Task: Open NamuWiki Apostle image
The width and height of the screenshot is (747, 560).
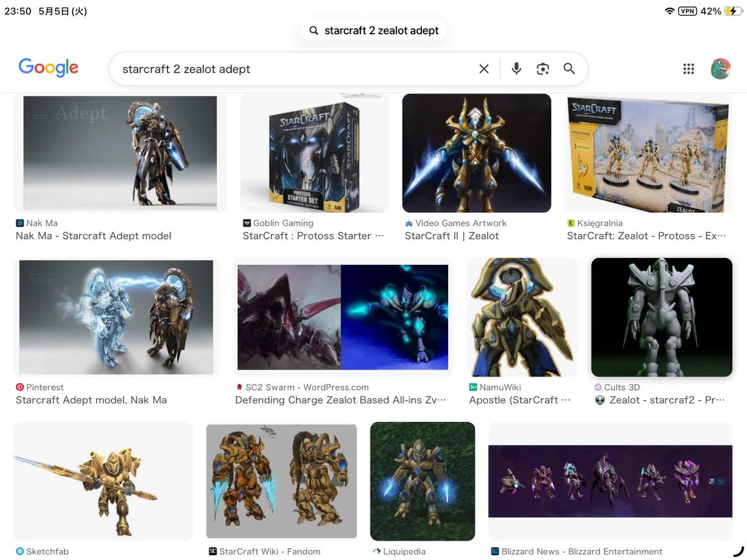Action: (522, 317)
